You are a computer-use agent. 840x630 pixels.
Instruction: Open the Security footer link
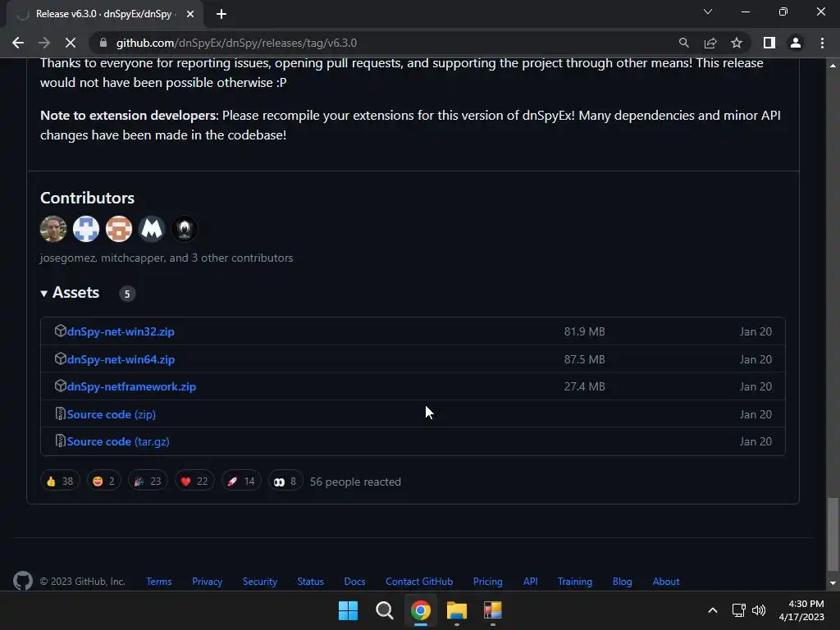[x=260, y=582]
